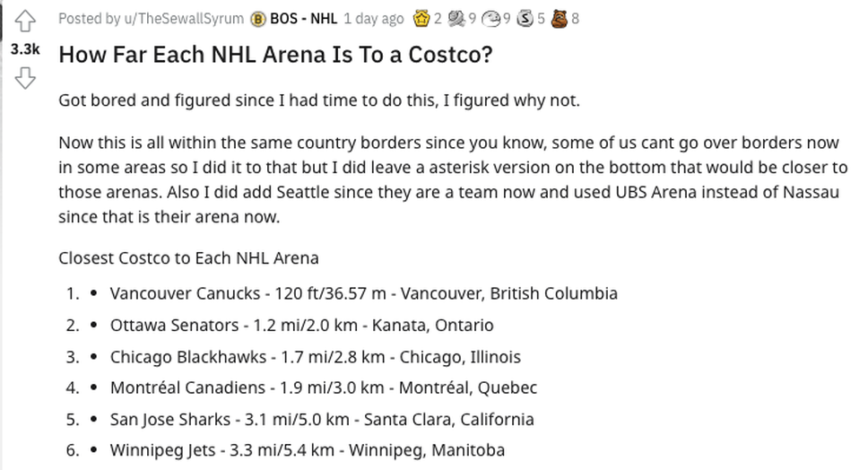The height and width of the screenshot is (470, 868).
Task: Click the 'Closest Costco to Each NHL Arena' heading
Action: coord(188,258)
